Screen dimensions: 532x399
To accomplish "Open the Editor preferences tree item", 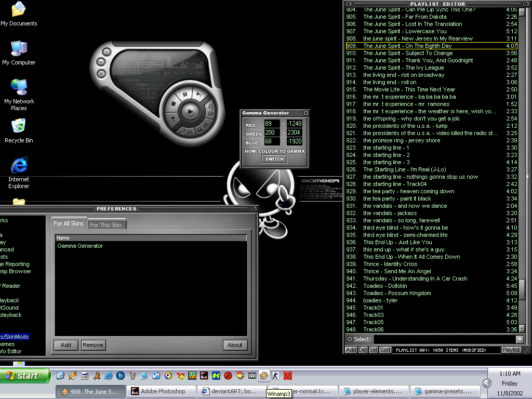I will (10, 352).
